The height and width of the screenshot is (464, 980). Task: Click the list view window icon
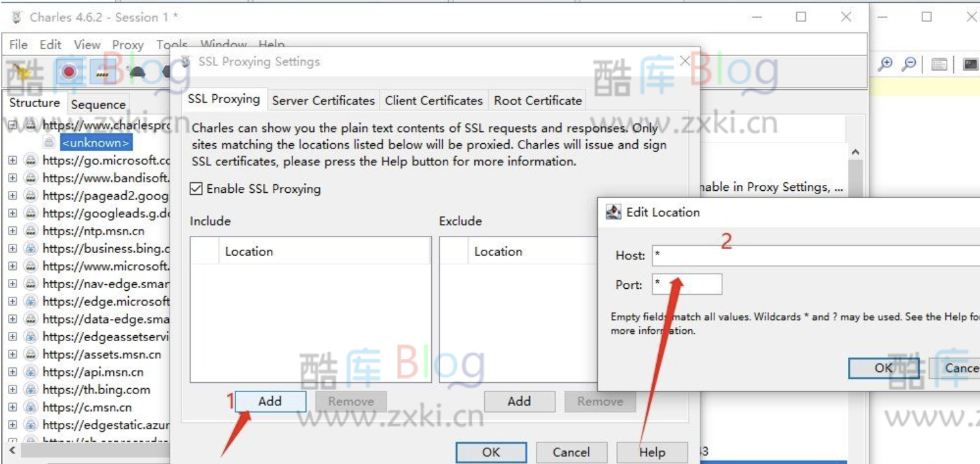(x=939, y=64)
